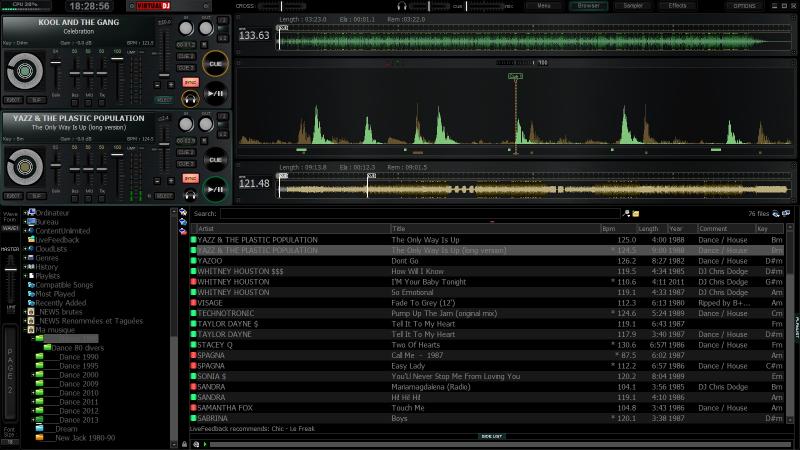Expand the CloudLists node
800x450 pixels.
[25, 249]
